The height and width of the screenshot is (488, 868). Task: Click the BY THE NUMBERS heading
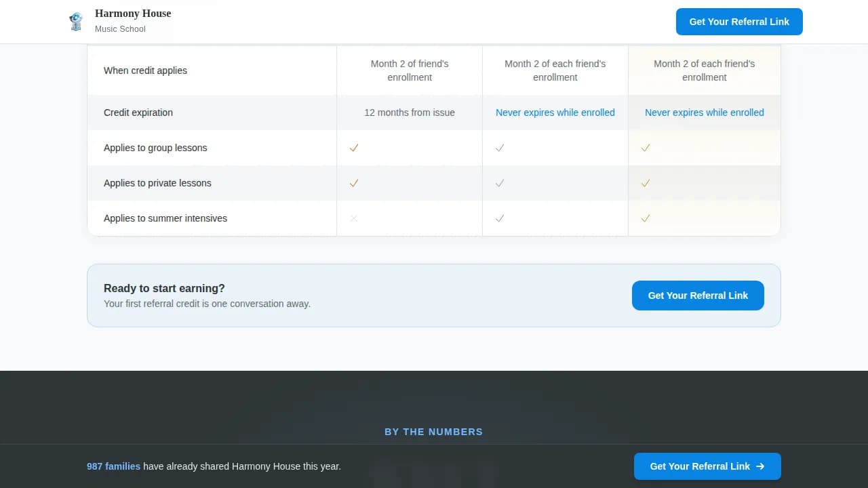(433, 432)
